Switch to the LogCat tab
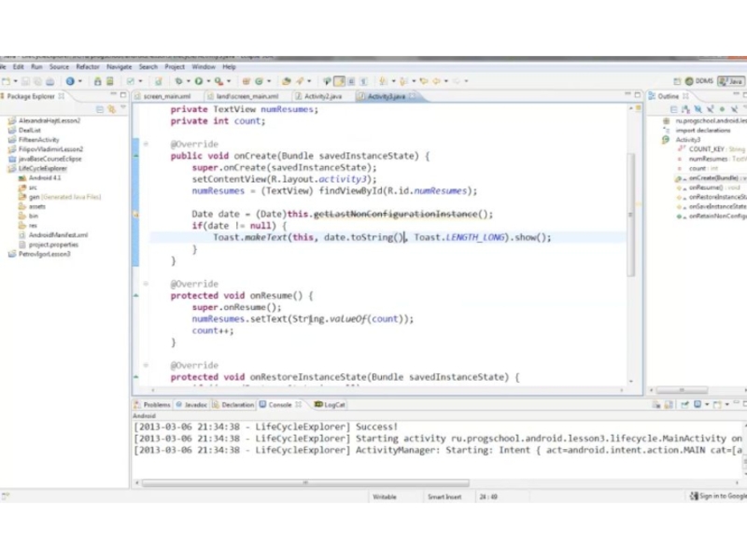The width and height of the screenshot is (747, 560). pos(330,405)
